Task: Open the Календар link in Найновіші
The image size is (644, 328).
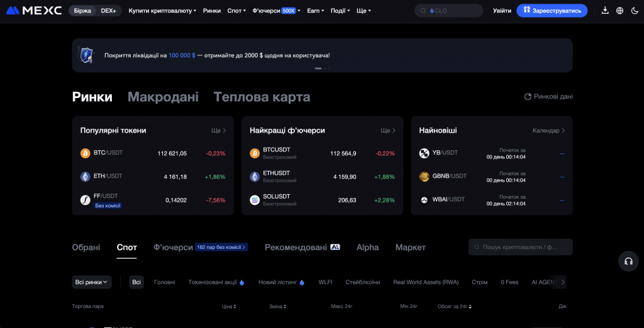Action: point(548,131)
